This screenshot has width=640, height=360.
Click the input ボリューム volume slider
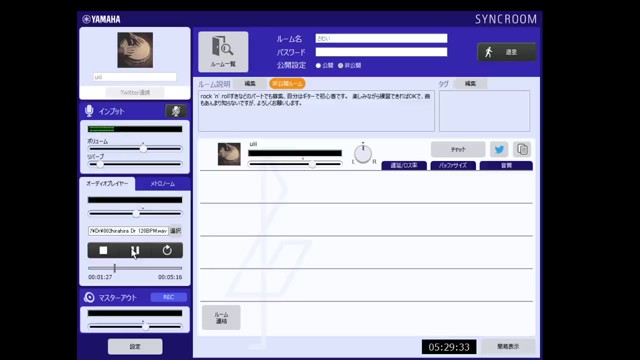135,149
